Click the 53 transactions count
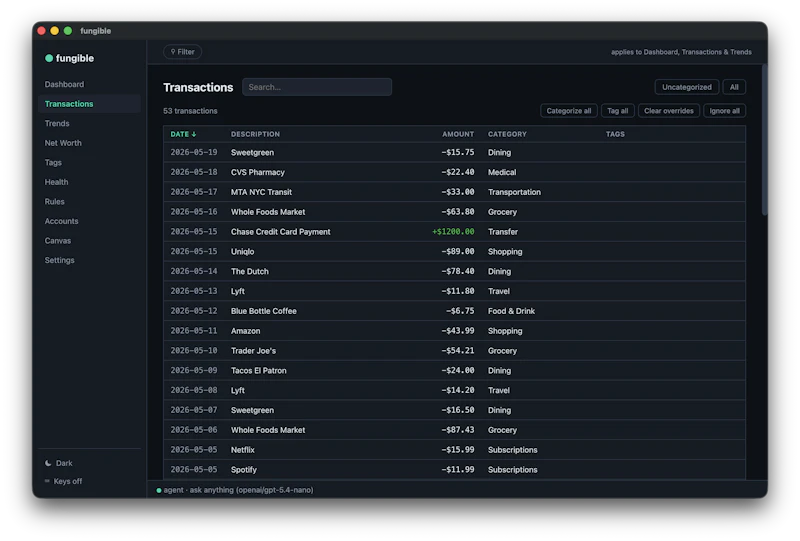Image resolution: width=800 pixels, height=541 pixels. click(190, 111)
